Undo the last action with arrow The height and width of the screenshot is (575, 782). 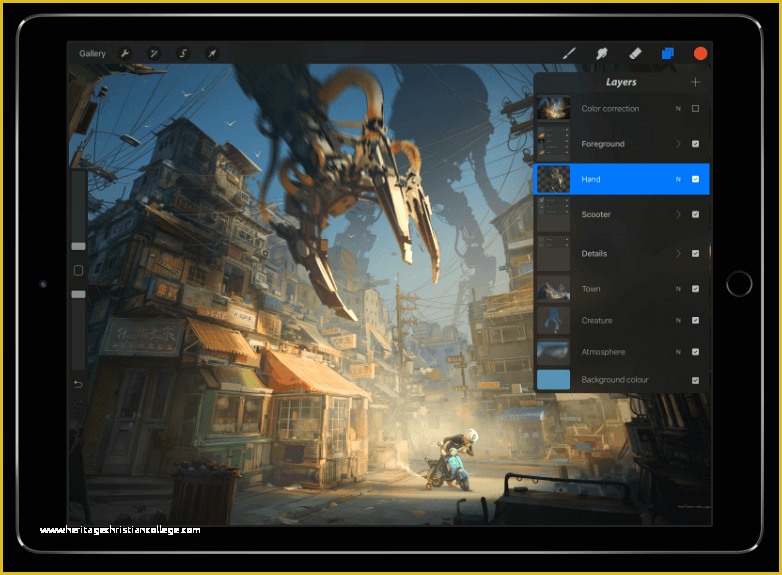(78, 384)
